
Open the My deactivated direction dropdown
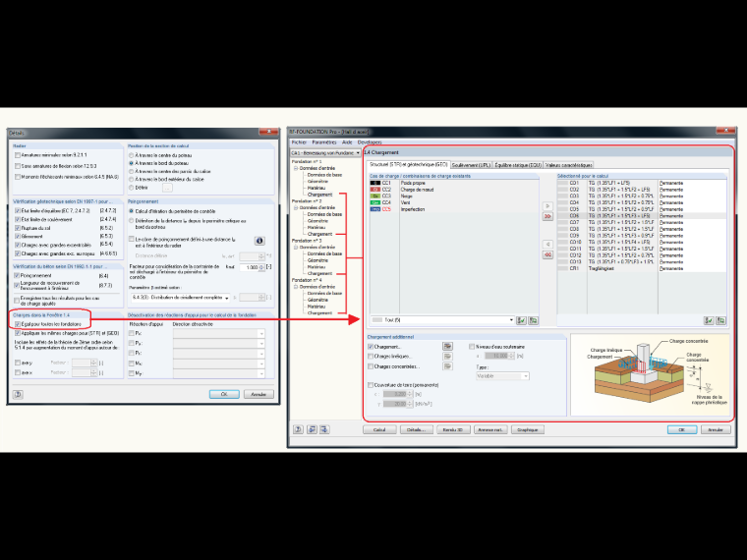(x=218, y=373)
